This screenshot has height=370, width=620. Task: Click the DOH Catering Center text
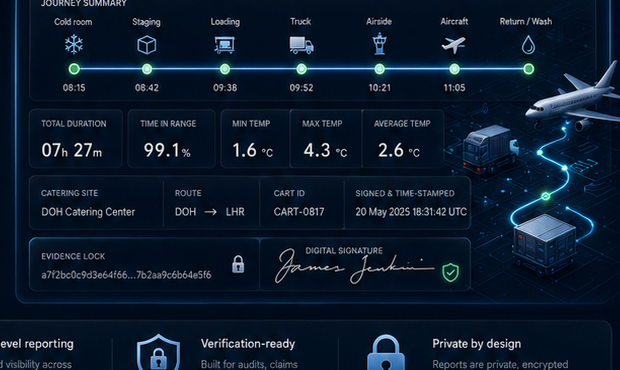click(x=88, y=212)
